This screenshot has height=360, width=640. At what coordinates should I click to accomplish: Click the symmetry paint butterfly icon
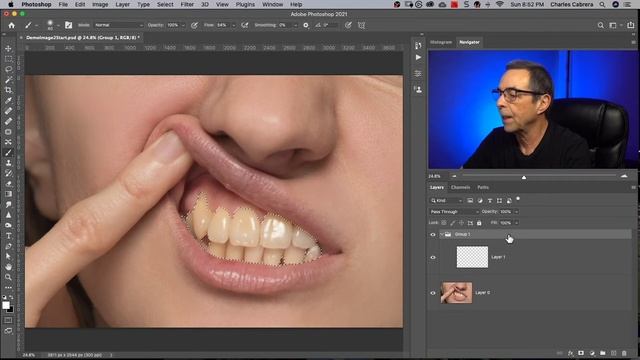(x=361, y=25)
